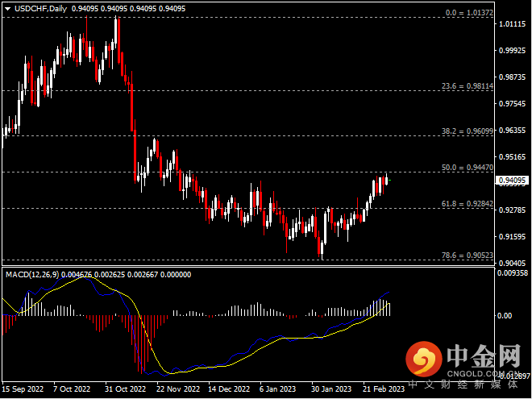Screen dimensions: 532x399
Task: Click the 50.0 = 0.94470 Fibonacci level
Action: 467,167
